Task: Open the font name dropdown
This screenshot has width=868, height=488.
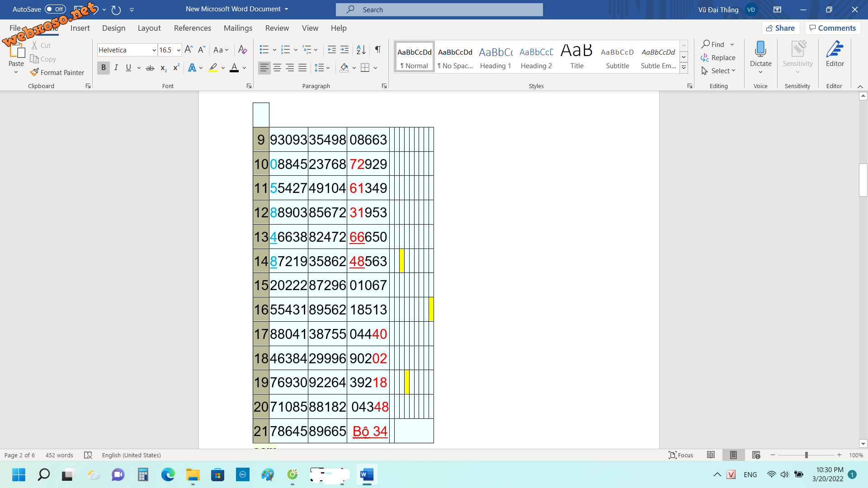Action: (154, 50)
